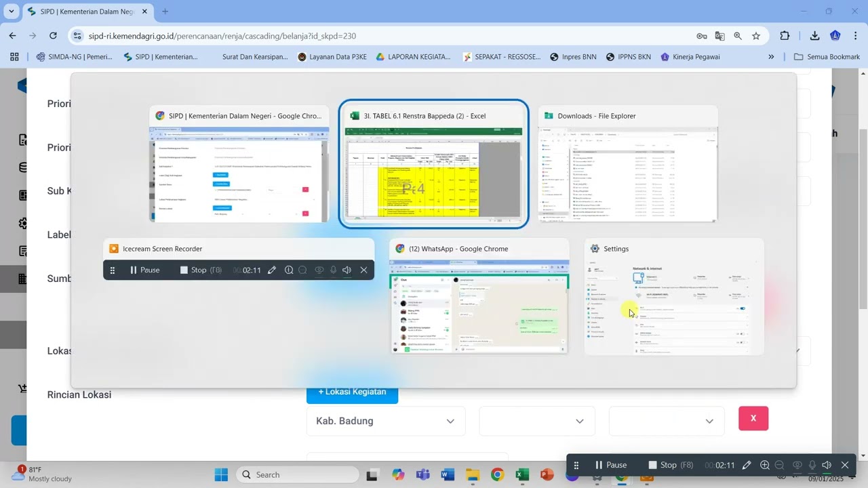This screenshot has height=488, width=868.
Task: Open Microsoft Teams from the taskbar
Action: 422,474
